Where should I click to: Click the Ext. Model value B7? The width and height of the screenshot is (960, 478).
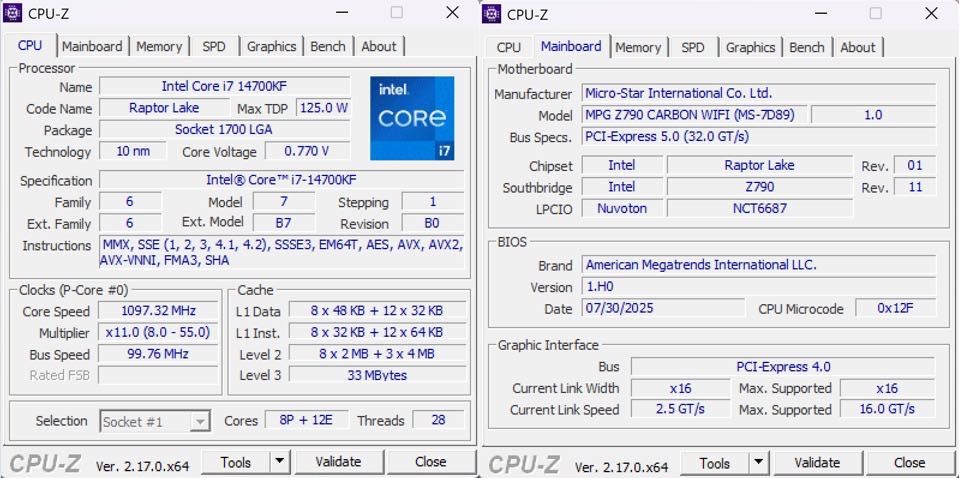[283, 223]
